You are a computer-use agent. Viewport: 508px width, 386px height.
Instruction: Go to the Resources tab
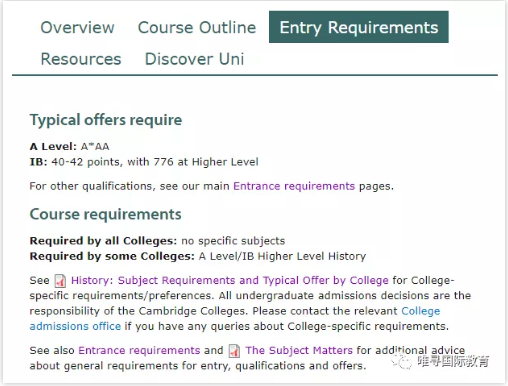click(81, 59)
